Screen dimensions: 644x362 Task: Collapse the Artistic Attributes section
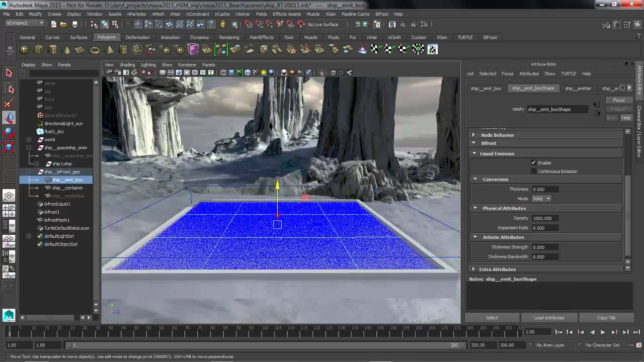475,237
